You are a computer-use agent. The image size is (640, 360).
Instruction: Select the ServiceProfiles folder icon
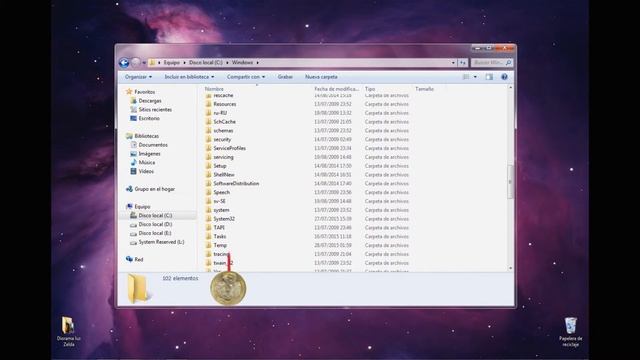tap(209, 148)
